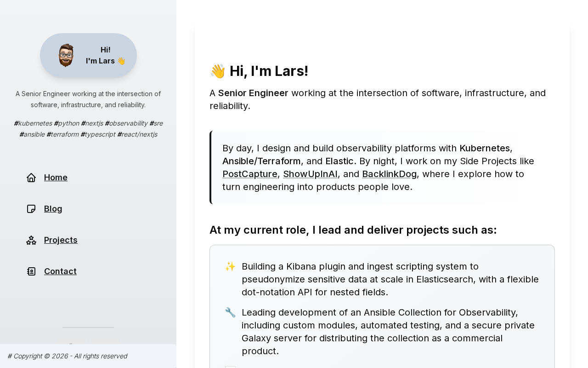Click the address book icon beside Contact

coord(31,271)
